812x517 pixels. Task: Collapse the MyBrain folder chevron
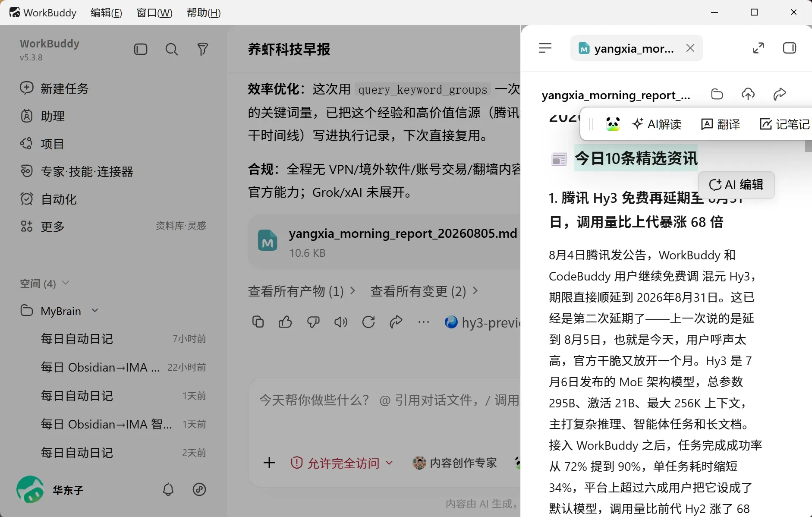click(x=95, y=311)
